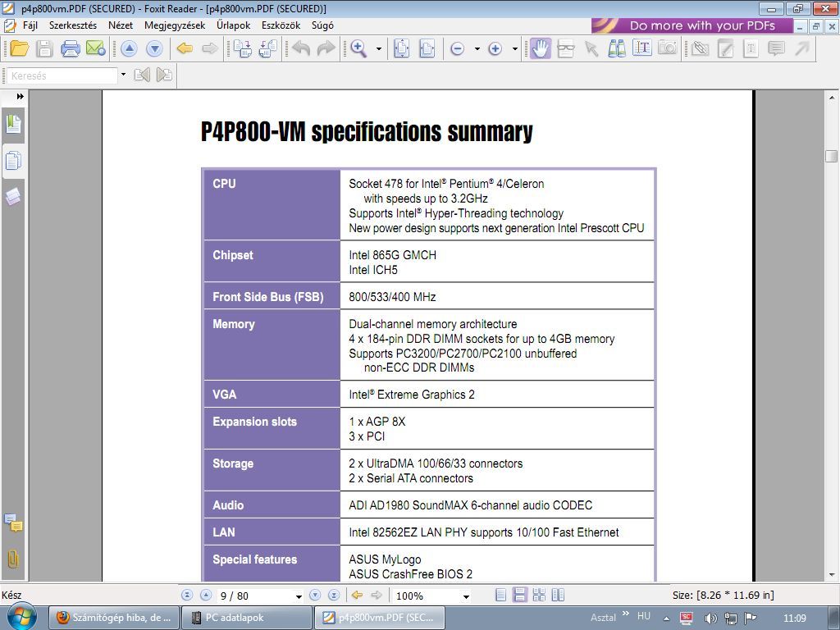Open the Nézet menu

pos(121,25)
